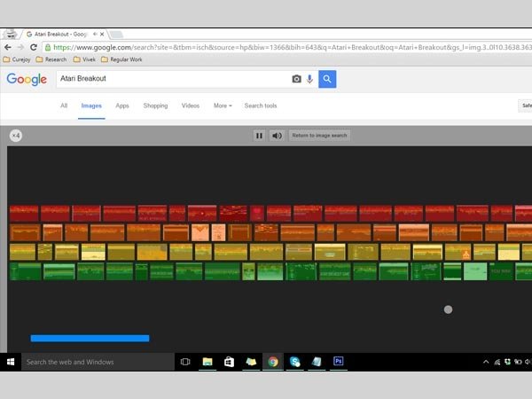Pause the Breakout game
This screenshot has height=399, width=532.
point(259,136)
